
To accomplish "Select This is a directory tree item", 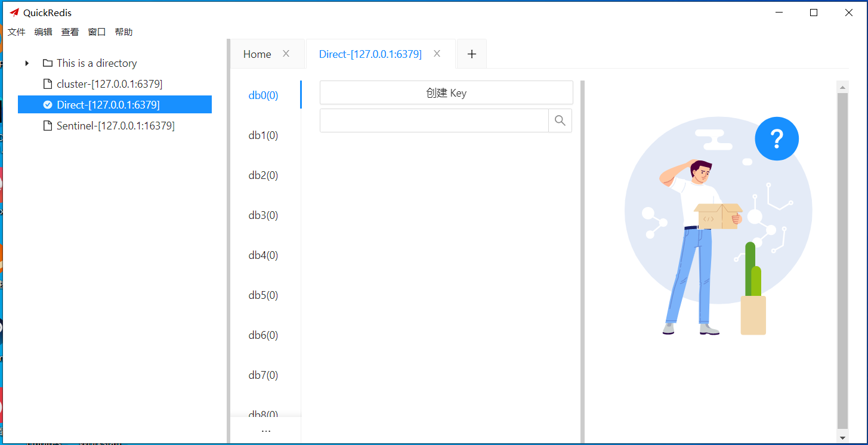I will point(97,63).
